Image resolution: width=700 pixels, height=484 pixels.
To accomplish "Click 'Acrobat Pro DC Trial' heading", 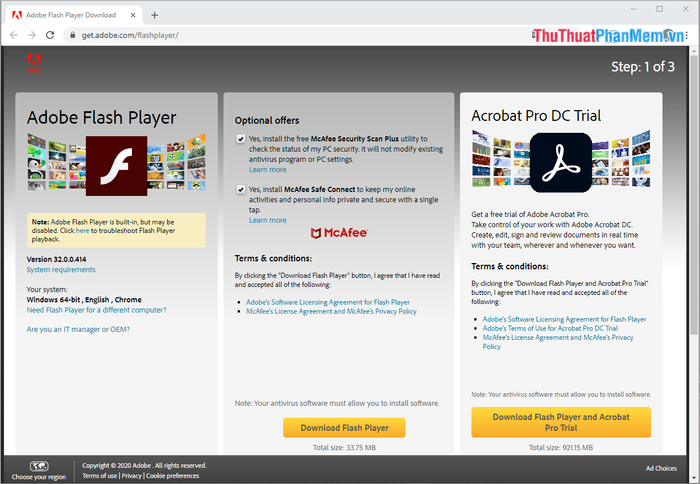I will (x=536, y=116).
